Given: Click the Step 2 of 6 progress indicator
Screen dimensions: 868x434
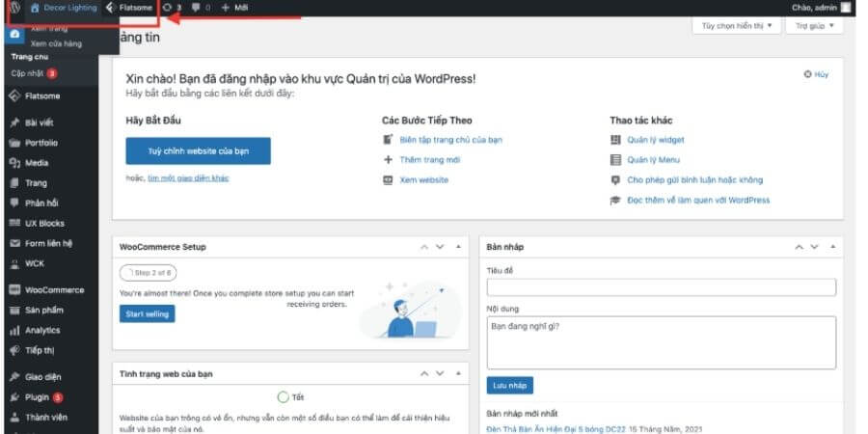Looking at the screenshot, I should [x=149, y=273].
